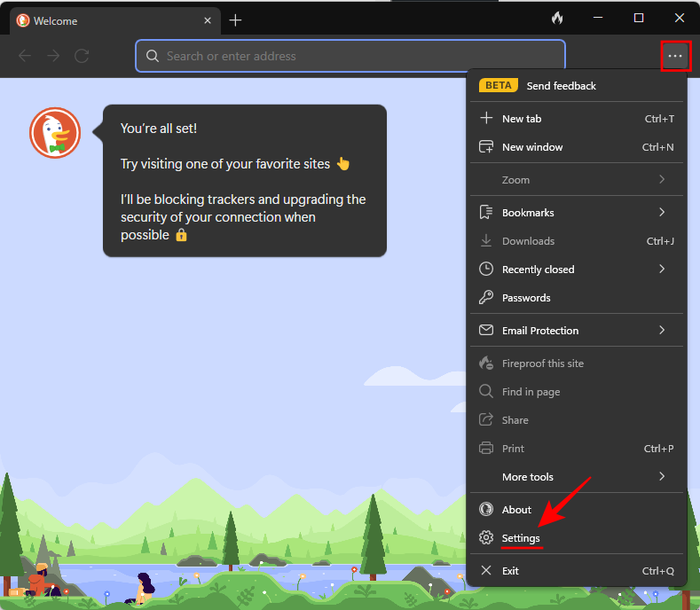Open Email Protection submenu
The image size is (700, 610).
tap(577, 331)
